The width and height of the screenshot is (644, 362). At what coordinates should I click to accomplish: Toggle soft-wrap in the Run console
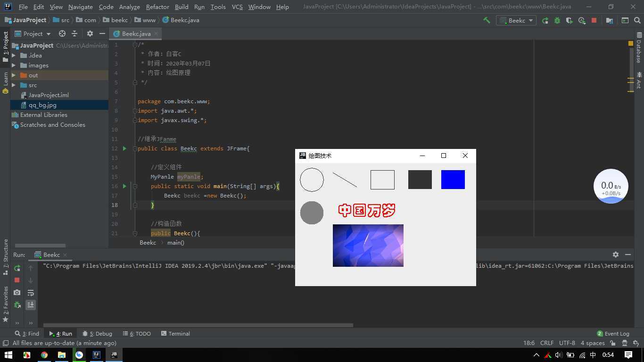[31, 292]
